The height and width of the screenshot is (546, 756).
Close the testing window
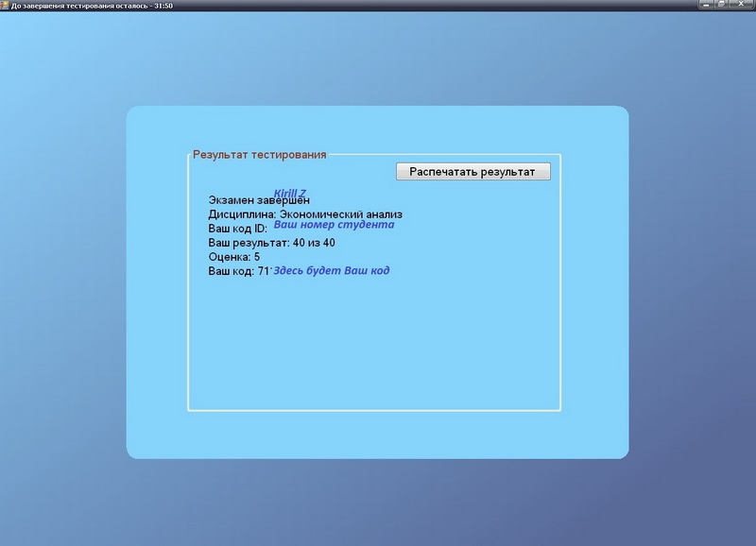click(743, 5)
